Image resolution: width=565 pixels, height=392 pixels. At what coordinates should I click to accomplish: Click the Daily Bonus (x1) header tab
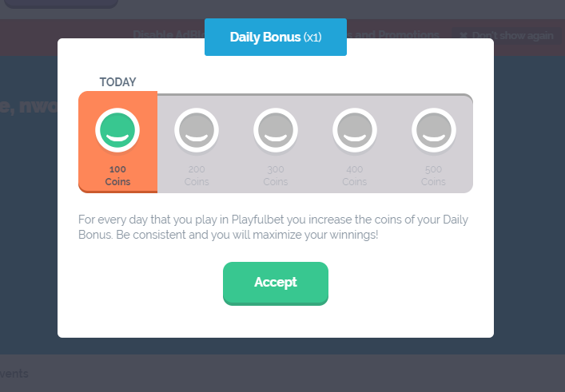tap(276, 38)
